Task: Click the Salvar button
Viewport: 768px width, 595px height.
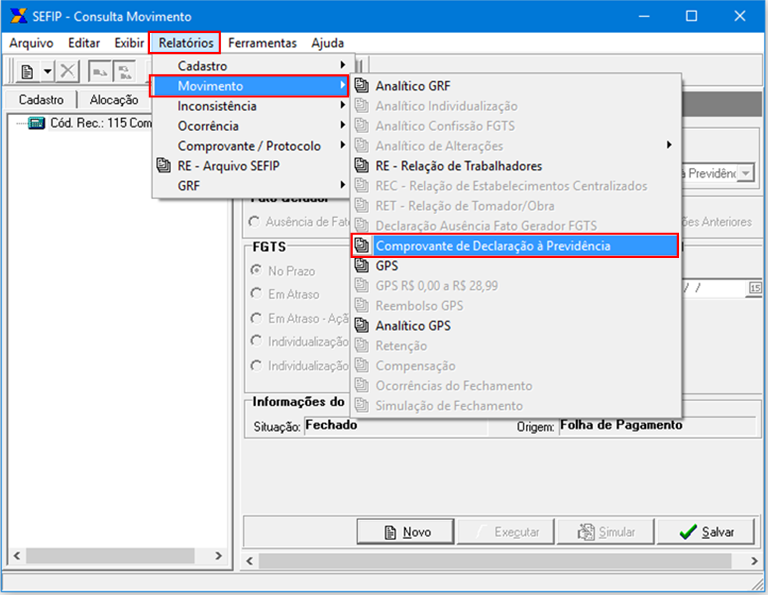Action: coord(706,532)
